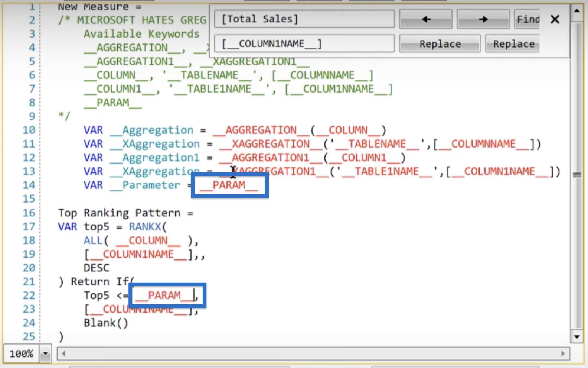This screenshot has width=588, height=368.
Task: Click the horizontal scrollbar left arrow
Action: point(63,354)
